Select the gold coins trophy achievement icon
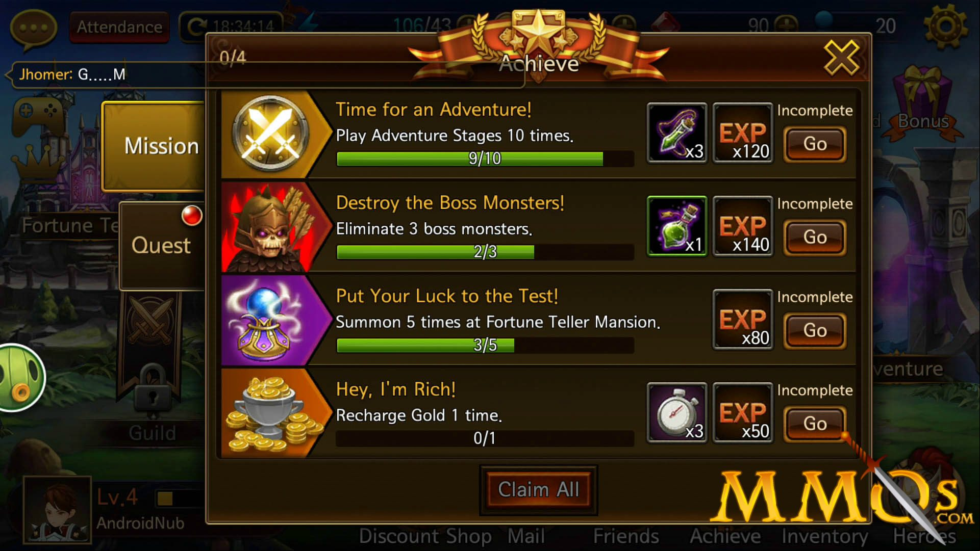This screenshot has height=551, width=980. coord(270,414)
